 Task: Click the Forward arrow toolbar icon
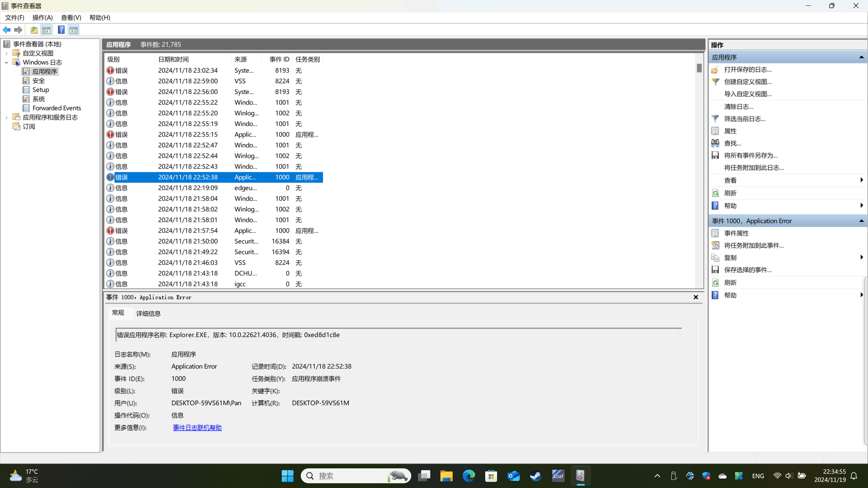coord(18,30)
